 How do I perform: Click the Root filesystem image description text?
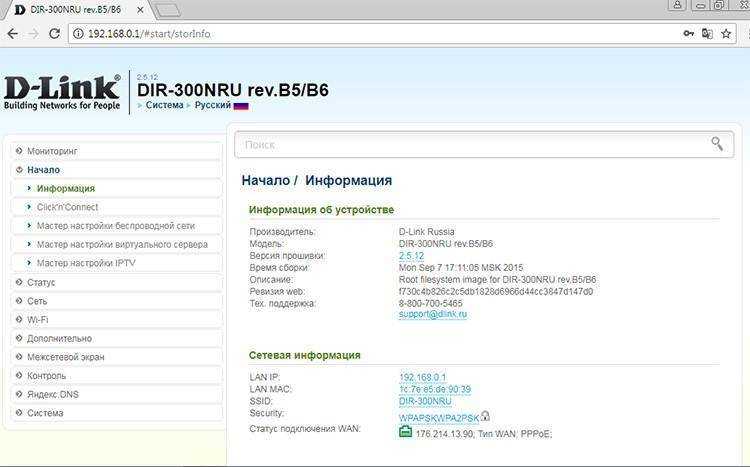pyautogui.click(x=497, y=279)
